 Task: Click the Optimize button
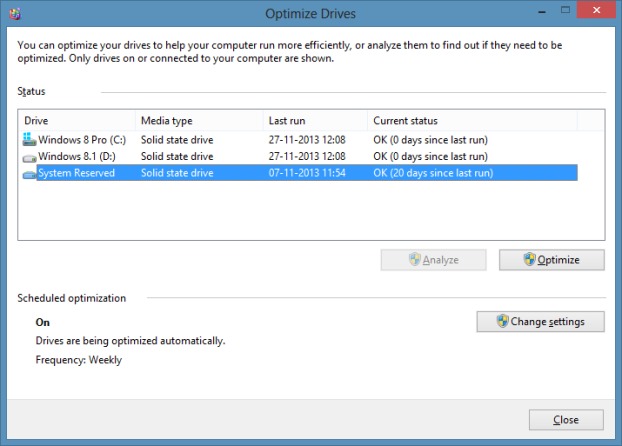coord(551,260)
